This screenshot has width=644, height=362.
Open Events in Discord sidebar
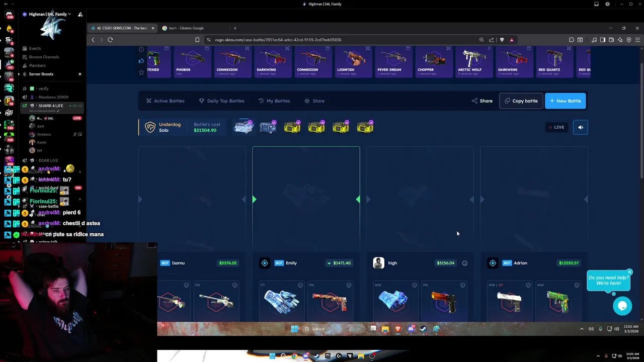[x=35, y=48]
